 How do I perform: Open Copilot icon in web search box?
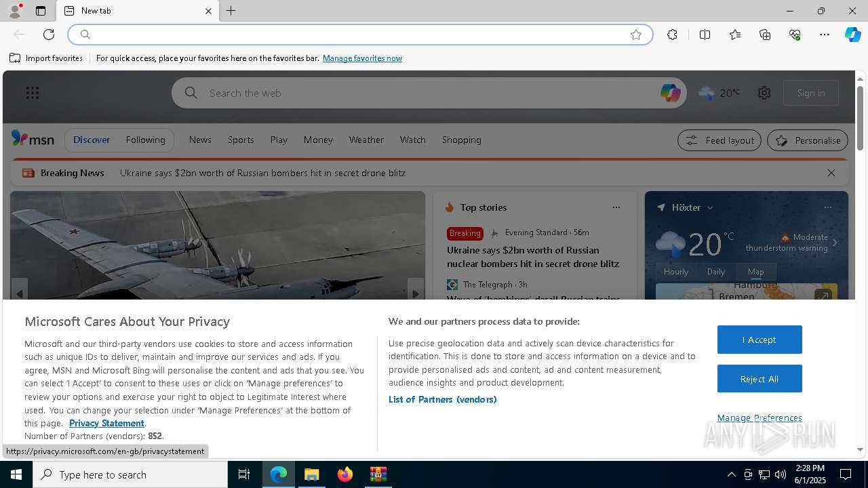tap(670, 93)
